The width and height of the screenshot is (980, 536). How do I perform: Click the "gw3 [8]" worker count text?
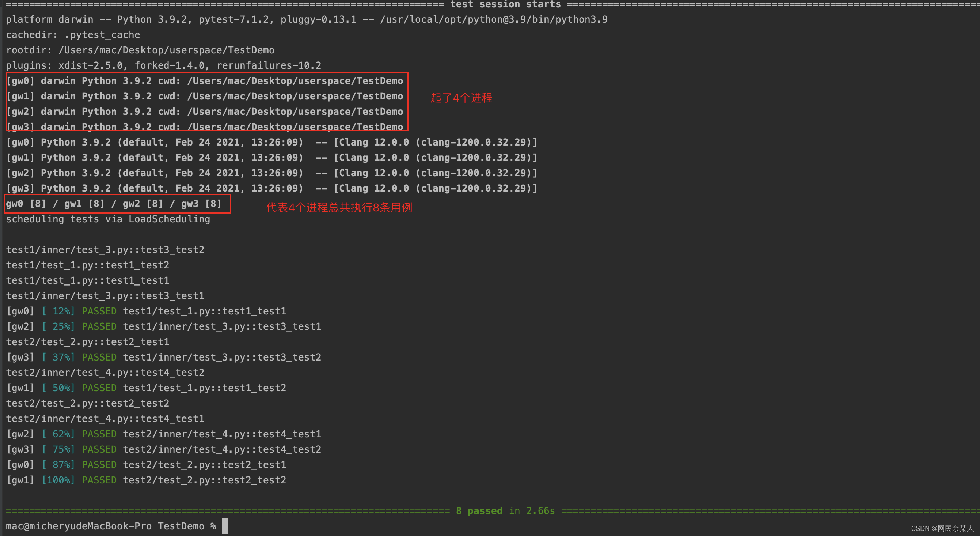[x=201, y=204]
